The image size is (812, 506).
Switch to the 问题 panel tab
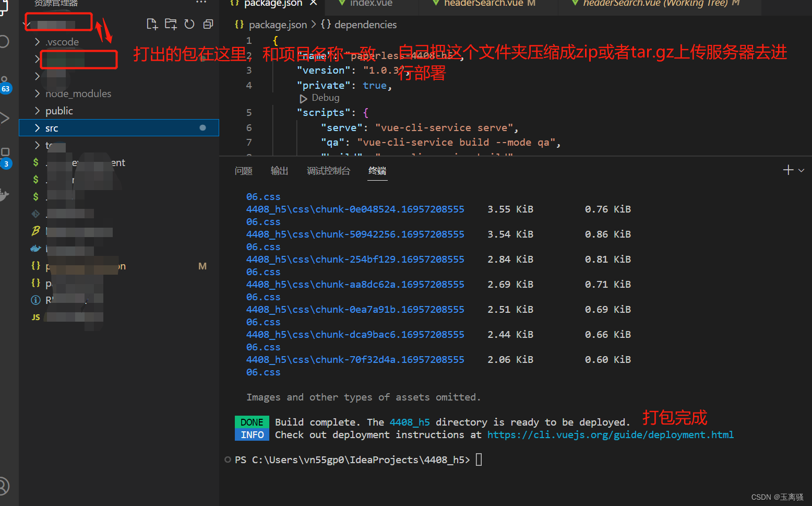click(x=243, y=171)
